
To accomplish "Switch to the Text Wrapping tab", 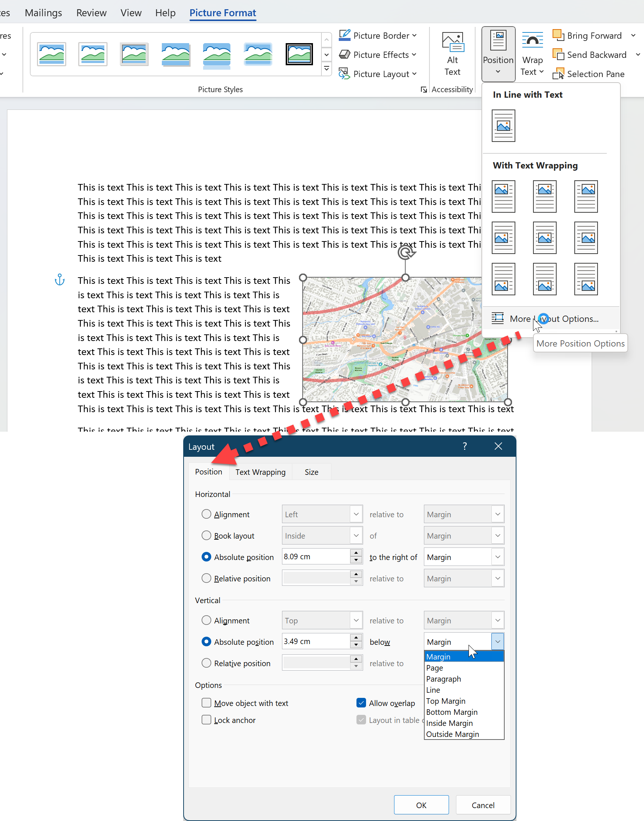I will [x=260, y=472].
